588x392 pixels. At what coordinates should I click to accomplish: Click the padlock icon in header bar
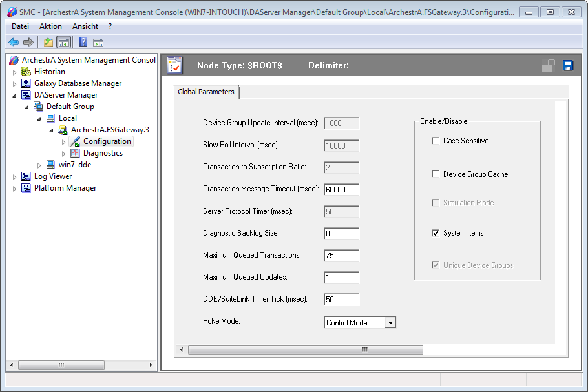[548, 65]
